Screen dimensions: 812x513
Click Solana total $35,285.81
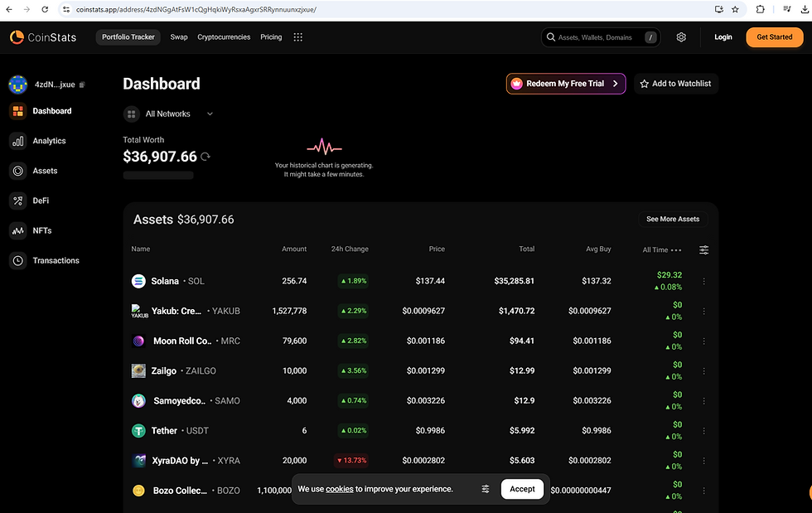514,281
